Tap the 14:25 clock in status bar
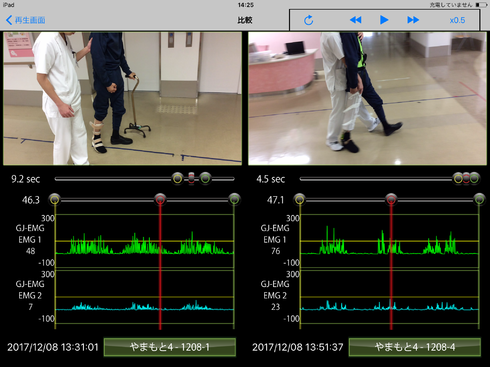This screenshot has width=490, height=367. [246, 5]
